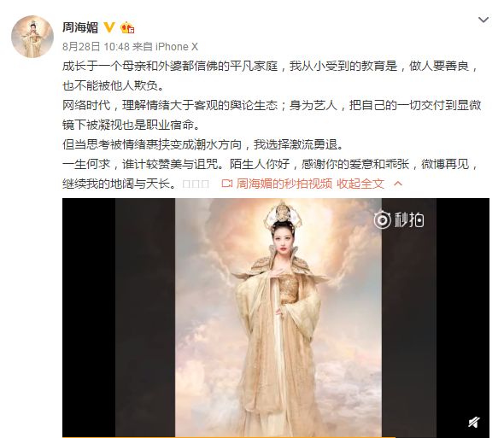Image resolution: width=504 pixels, height=438 pixels.
Task: Open 周海媚's round profile avatar
Action: 32,37
